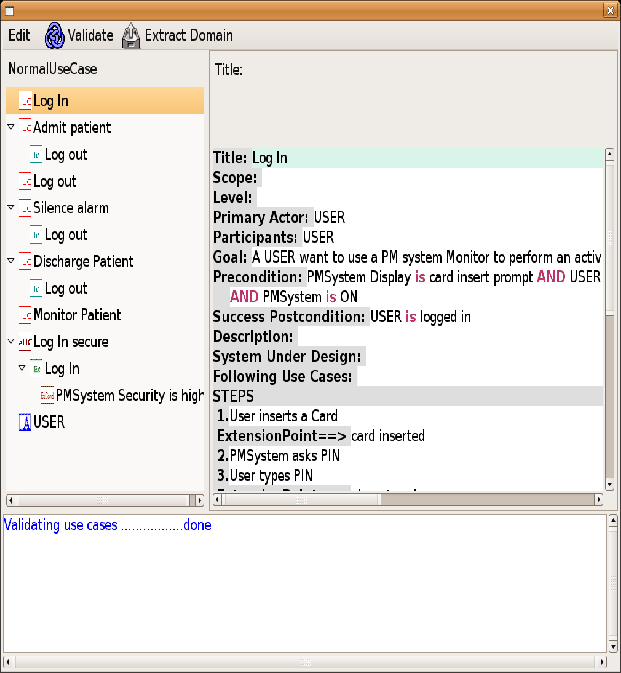
Task: Click the Log out include icon under Discharge Patient
Action: [36, 288]
